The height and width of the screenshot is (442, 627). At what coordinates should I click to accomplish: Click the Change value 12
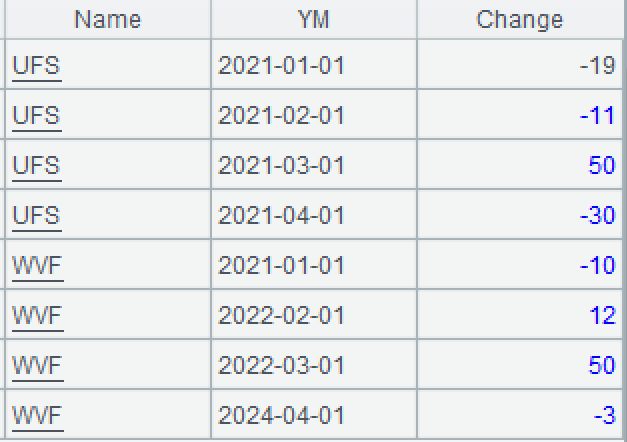pyautogui.click(x=602, y=316)
